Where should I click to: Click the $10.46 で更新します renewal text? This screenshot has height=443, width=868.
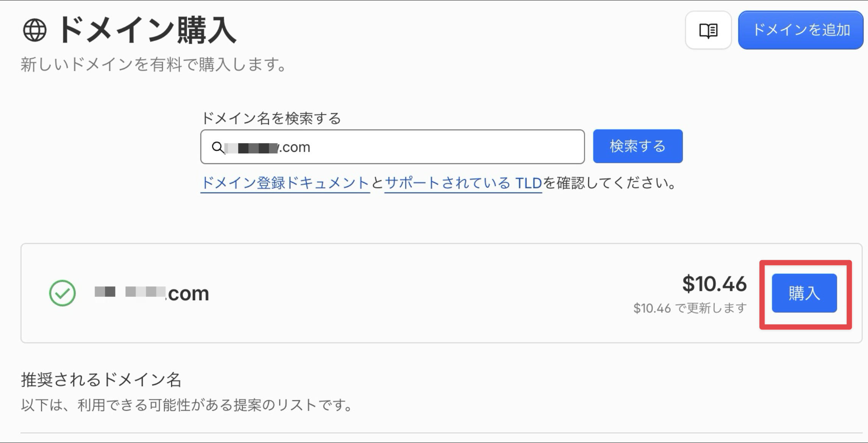click(x=690, y=308)
